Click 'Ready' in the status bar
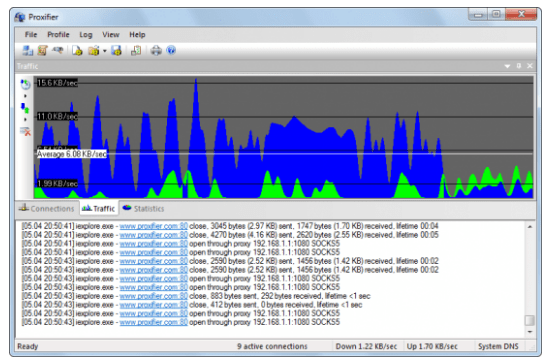 (x=28, y=346)
